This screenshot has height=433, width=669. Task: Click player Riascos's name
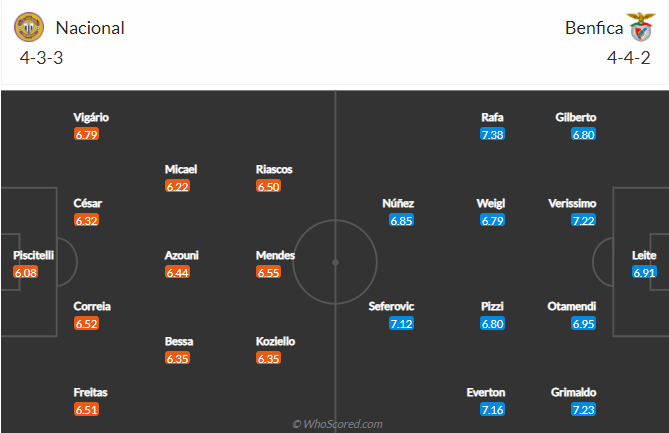[274, 169]
